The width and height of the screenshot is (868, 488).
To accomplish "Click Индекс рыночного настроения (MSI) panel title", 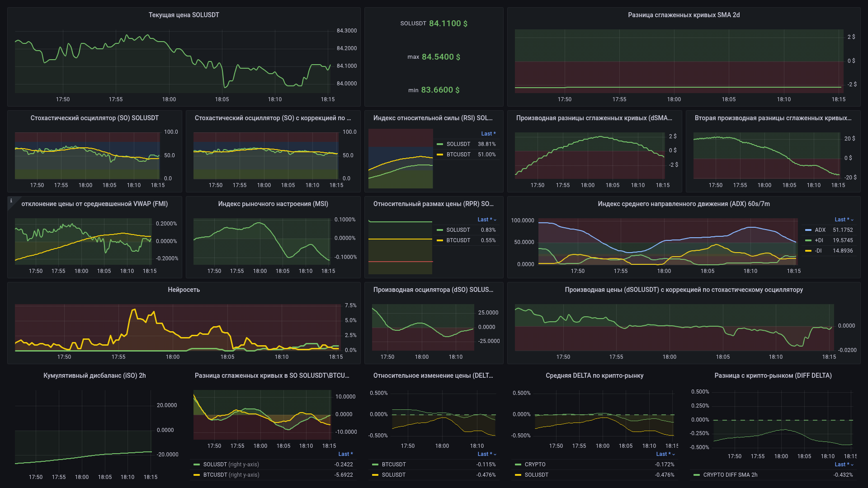I will (x=273, y=204).
